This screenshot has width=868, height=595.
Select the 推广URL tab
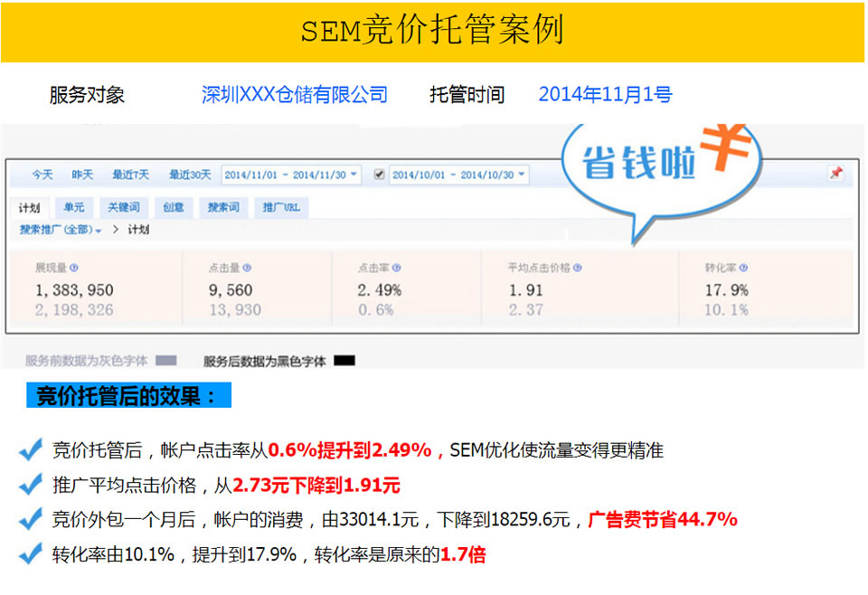click(x=280, y=208)
